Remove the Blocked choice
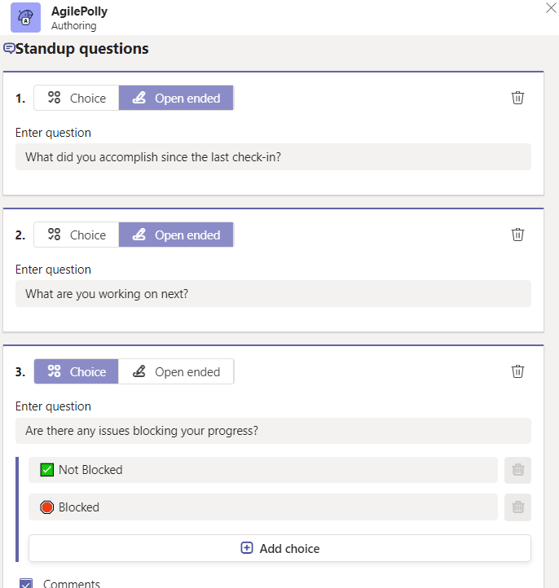The height and width of the screenshot is (588, 559). 517,507
